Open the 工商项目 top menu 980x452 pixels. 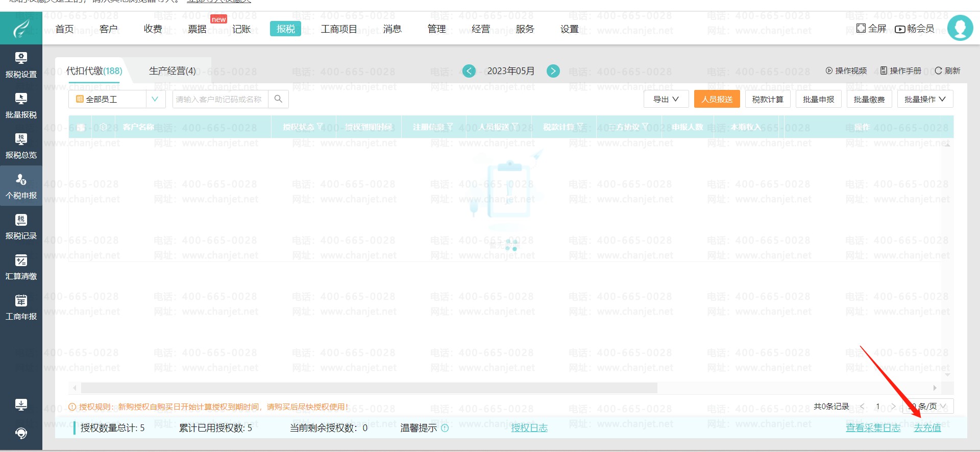tap(338, 29)
